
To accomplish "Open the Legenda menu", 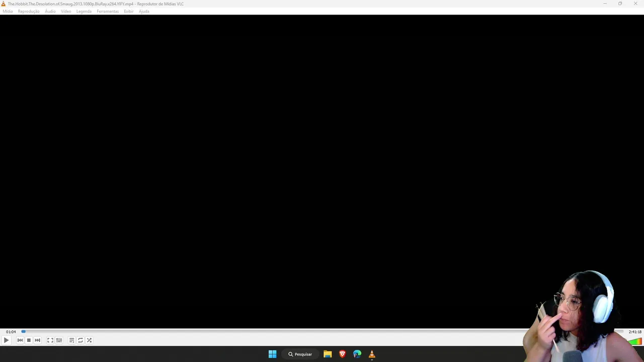I will tap(84, 11).
